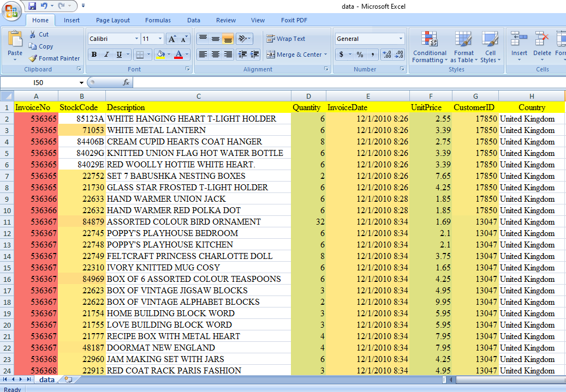Open the font size dropdown
The image size is (566, 392).
[159, 38]
